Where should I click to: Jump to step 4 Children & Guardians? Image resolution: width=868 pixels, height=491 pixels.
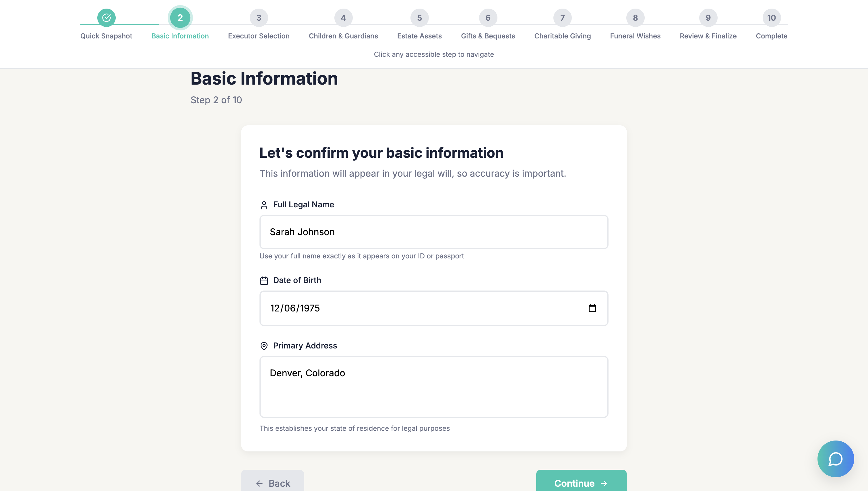[343, 17]
